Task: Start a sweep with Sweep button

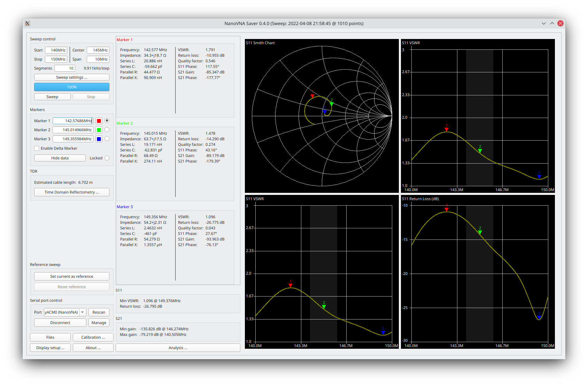Action: click(x=52, y=97)
